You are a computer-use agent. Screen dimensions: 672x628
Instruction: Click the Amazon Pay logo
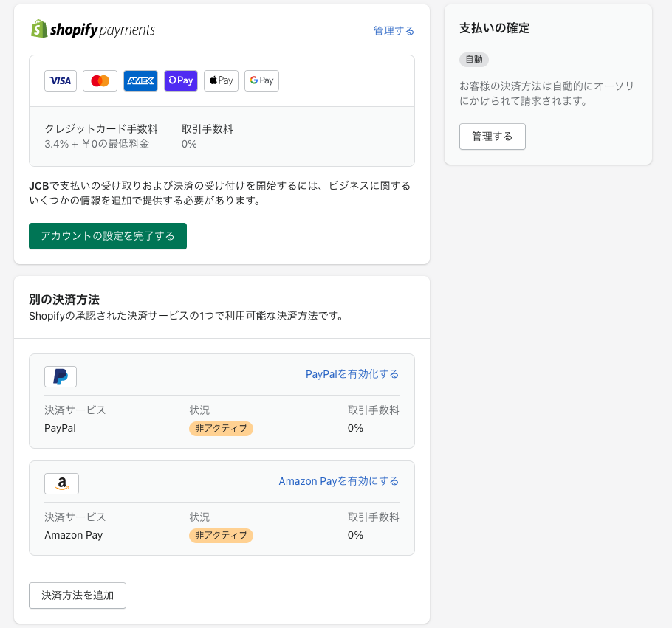(x=61, y=483)
